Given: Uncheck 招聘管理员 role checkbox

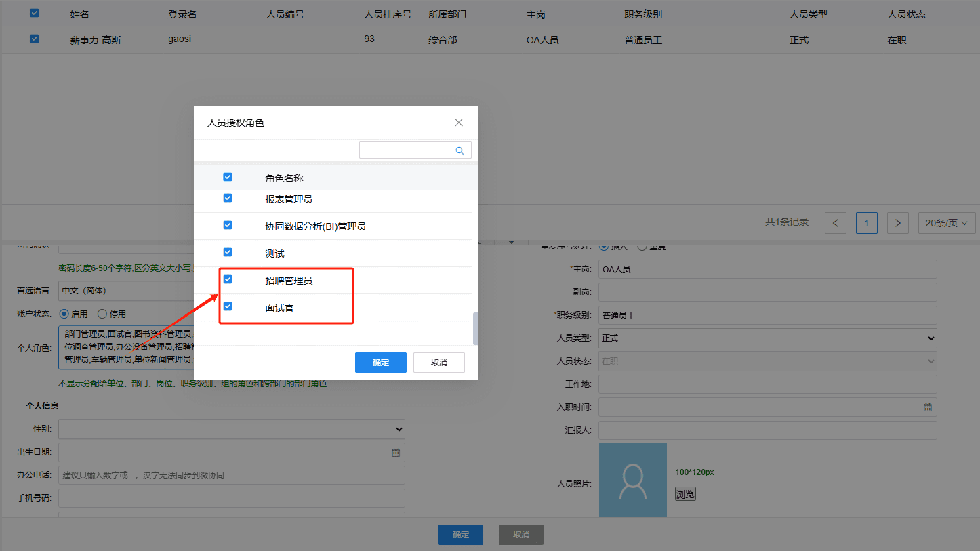Looking at the screenshot, I should pyautogui.click(x=228, y=279).
